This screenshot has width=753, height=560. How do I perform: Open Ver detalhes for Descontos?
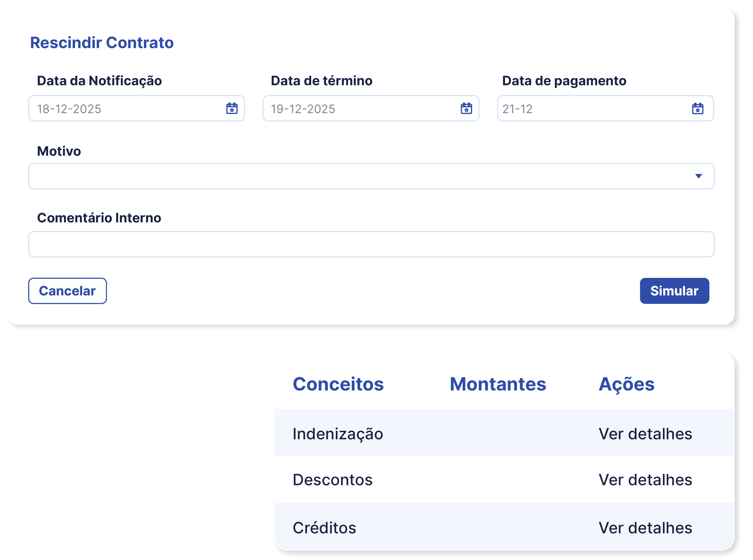tap(646, 480)
